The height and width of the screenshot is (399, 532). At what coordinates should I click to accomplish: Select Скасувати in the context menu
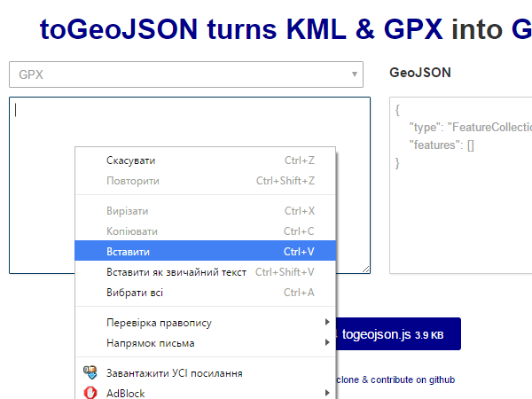[206, 160]
